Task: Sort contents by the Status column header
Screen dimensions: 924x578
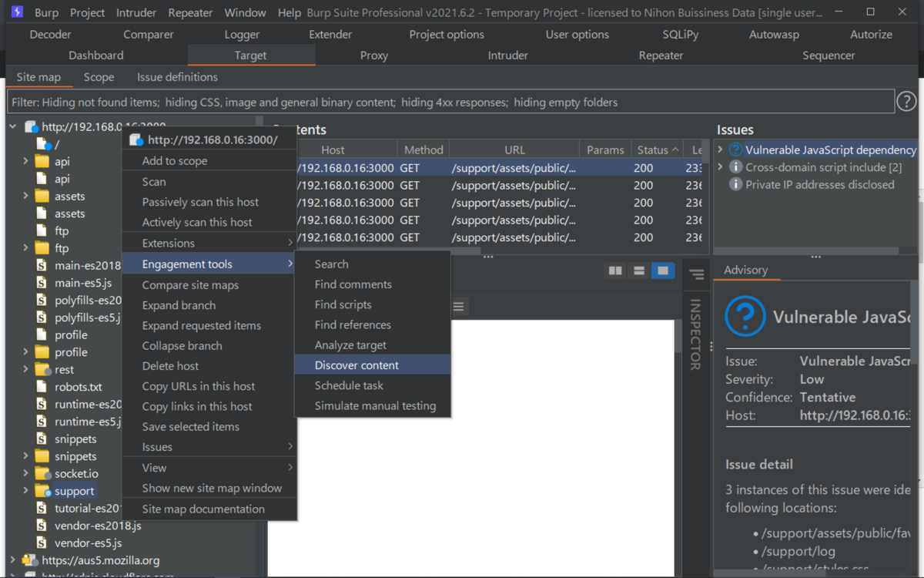Action: 657,150
